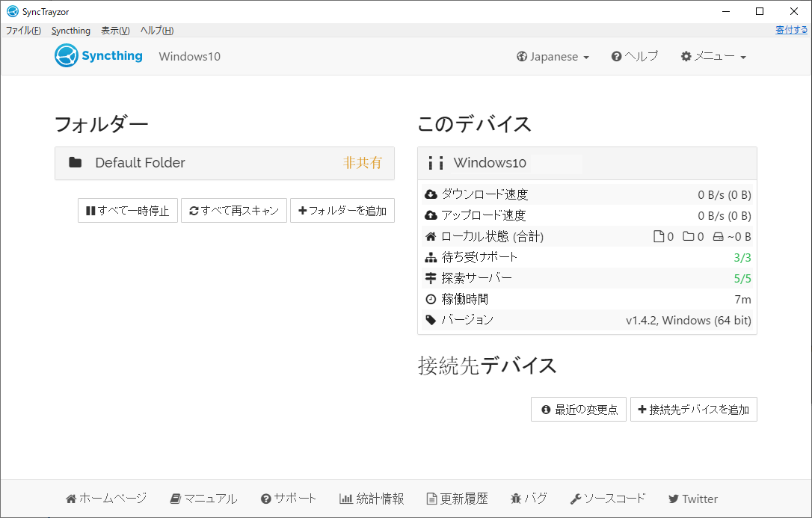Click the 0 B/s download speed value
The width and height of the screenshot is (812, 518).
725,194
